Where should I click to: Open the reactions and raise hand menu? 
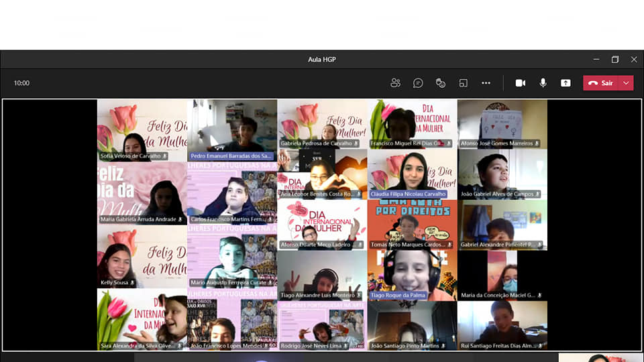[x=441, y=83]
